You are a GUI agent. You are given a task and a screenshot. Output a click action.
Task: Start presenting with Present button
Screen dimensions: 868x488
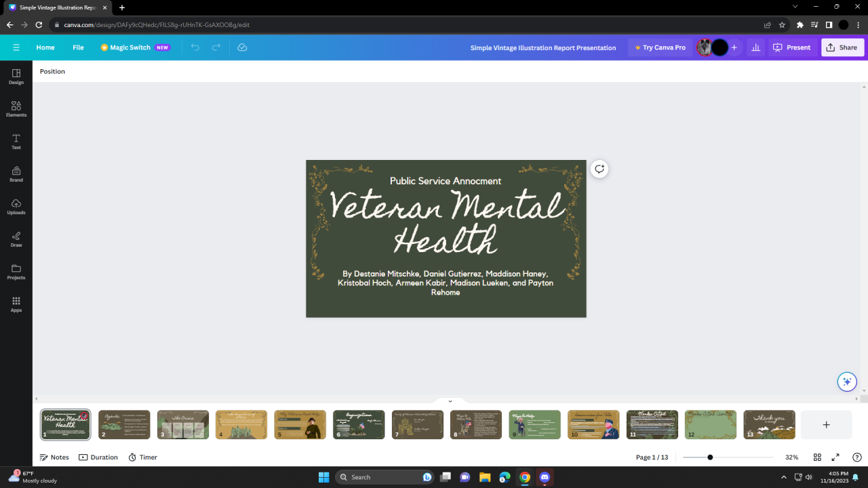[791, 47]
